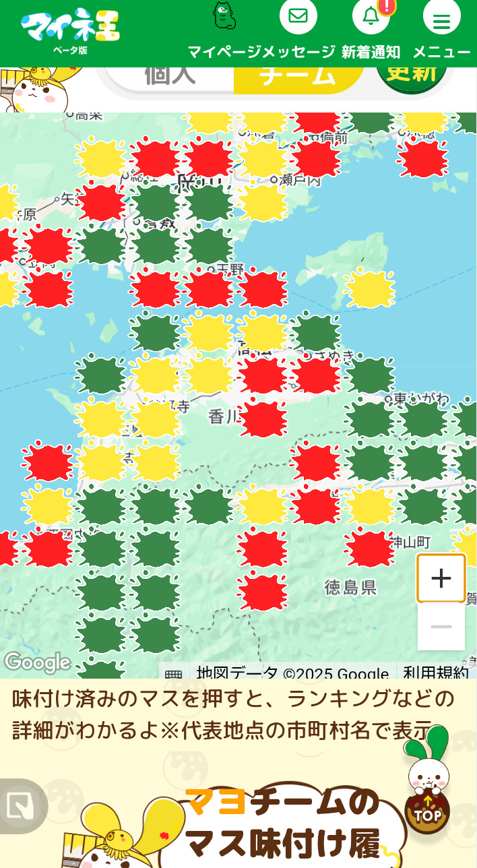Open the メッセージ envelope icon

click(298, 15)
